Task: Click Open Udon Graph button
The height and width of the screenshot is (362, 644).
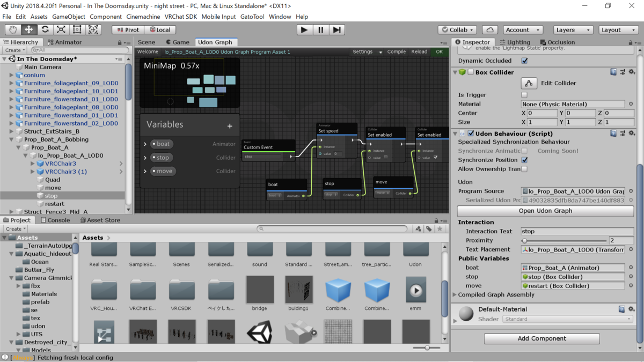Action: (x=545, y=211)
